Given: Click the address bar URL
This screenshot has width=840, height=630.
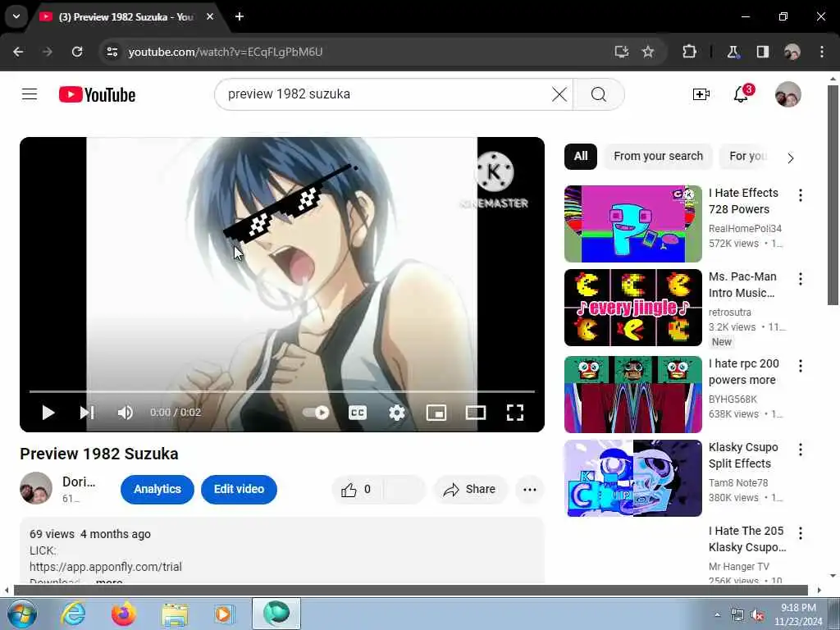Looking at the screenshot, I should point(226,52).
